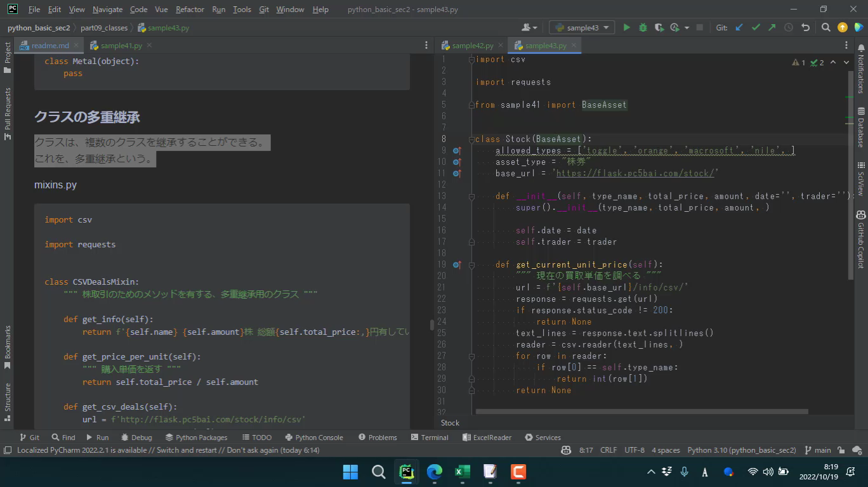Open the Refactor menu
868x487 pixels.
(x=190, y=10)
